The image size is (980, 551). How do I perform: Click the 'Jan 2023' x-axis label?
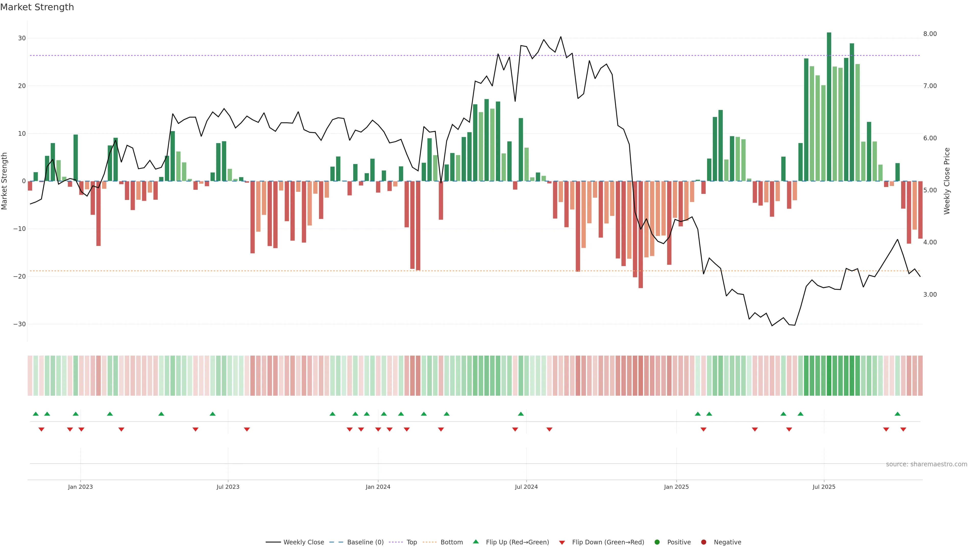(x=80, y=487)
